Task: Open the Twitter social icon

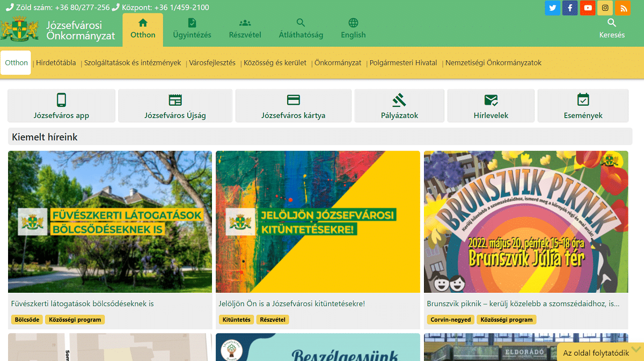Action: [552, 8]
